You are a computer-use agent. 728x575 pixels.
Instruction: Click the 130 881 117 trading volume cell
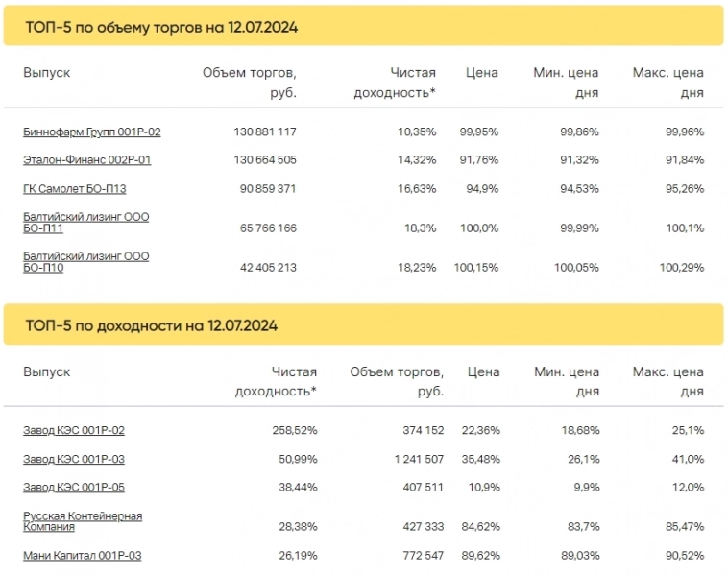265,132
